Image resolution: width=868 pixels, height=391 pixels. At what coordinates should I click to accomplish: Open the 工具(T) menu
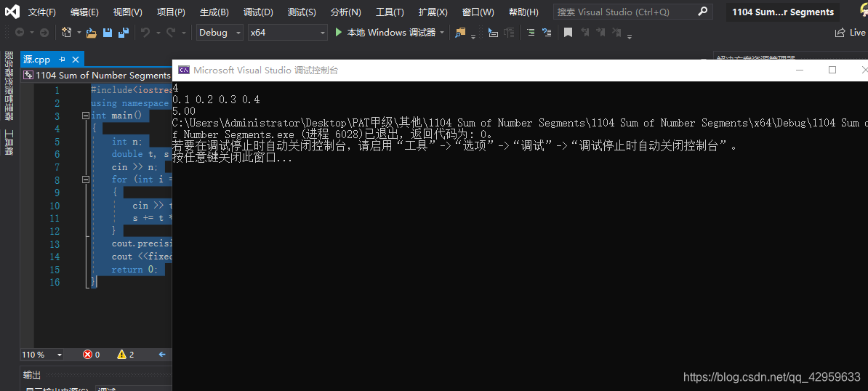coord(390,12)
